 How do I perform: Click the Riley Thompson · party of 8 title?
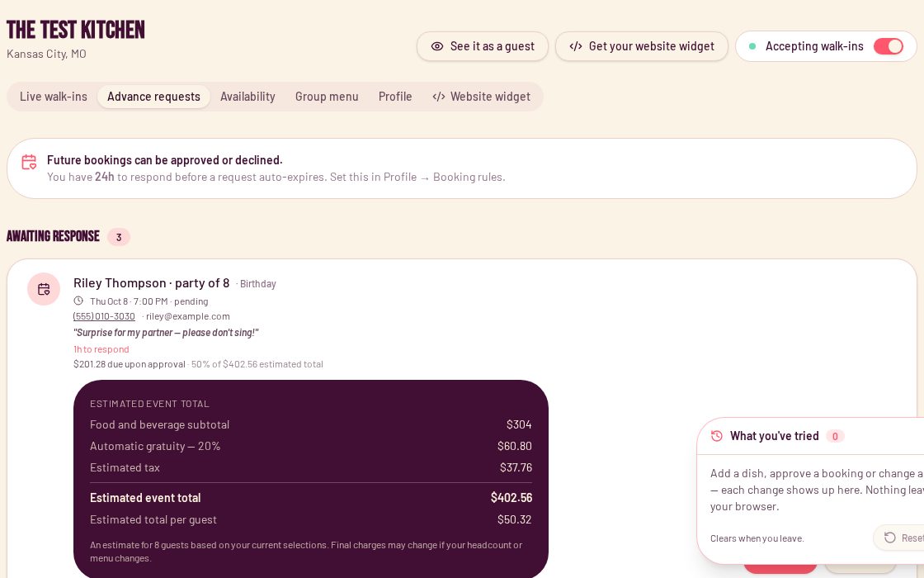(152, 283)
